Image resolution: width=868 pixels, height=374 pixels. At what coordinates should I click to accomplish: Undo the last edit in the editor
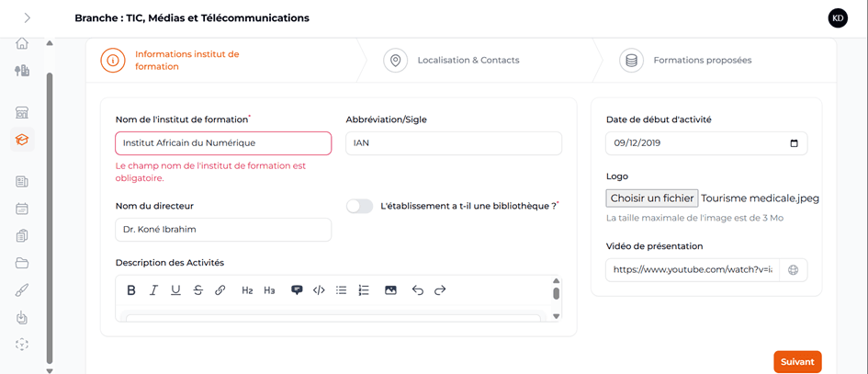(418, 289)
